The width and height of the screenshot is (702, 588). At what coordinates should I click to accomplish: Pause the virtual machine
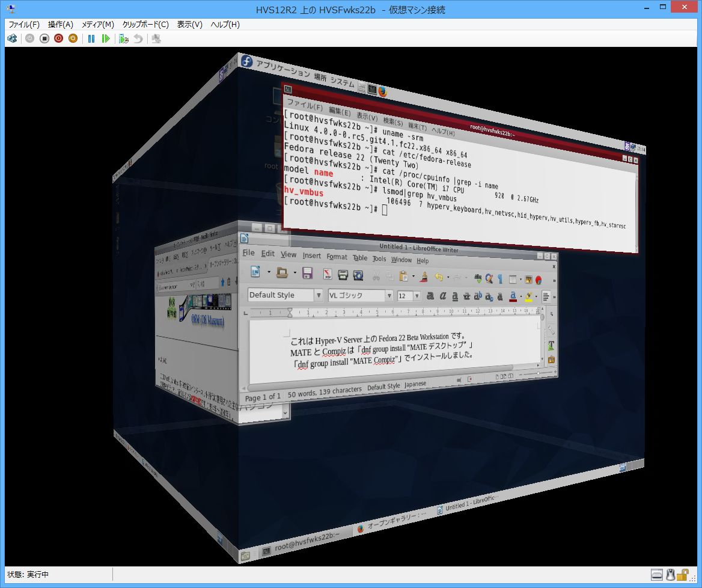tap(91, 38)
